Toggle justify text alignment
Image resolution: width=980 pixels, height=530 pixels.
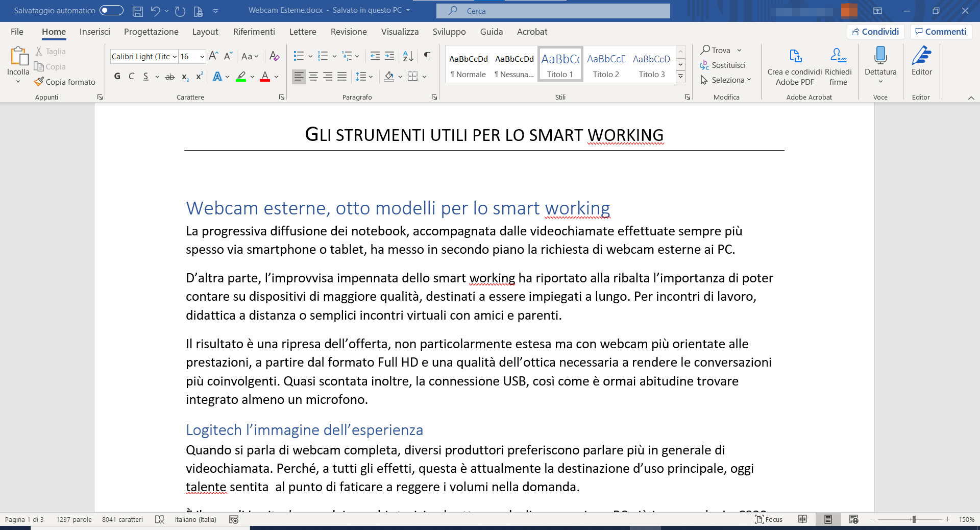(x=342, y=77)
